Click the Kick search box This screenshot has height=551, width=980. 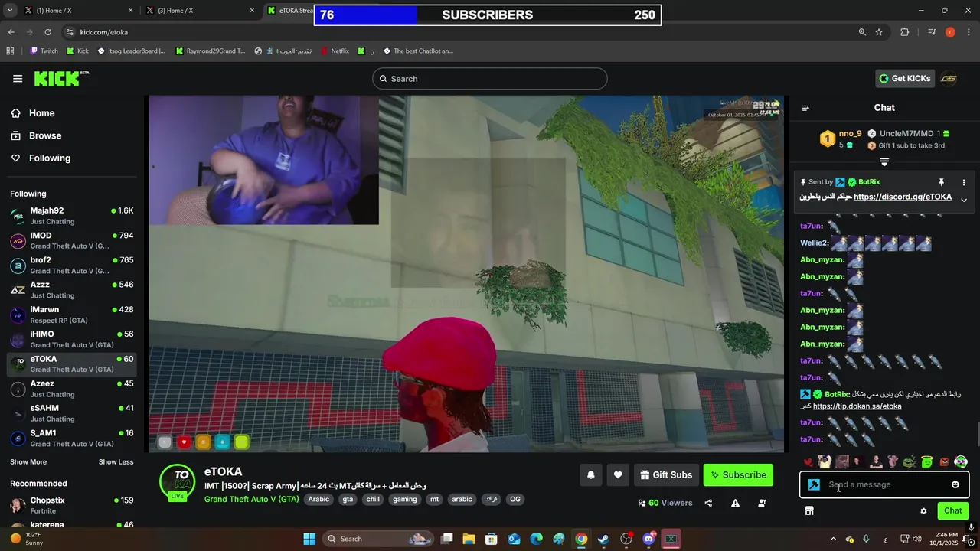[490, 78]
